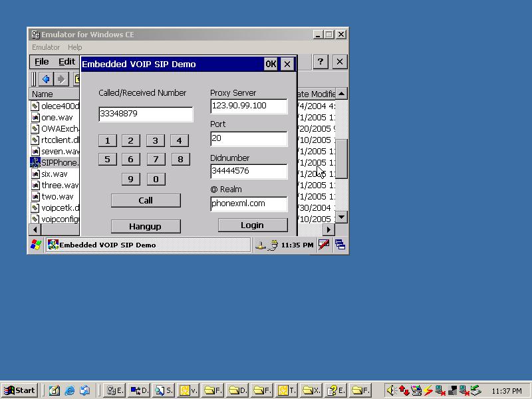Click the Proxy Server input field
Viewport: 532px width, 399px height.
point(249,106)
